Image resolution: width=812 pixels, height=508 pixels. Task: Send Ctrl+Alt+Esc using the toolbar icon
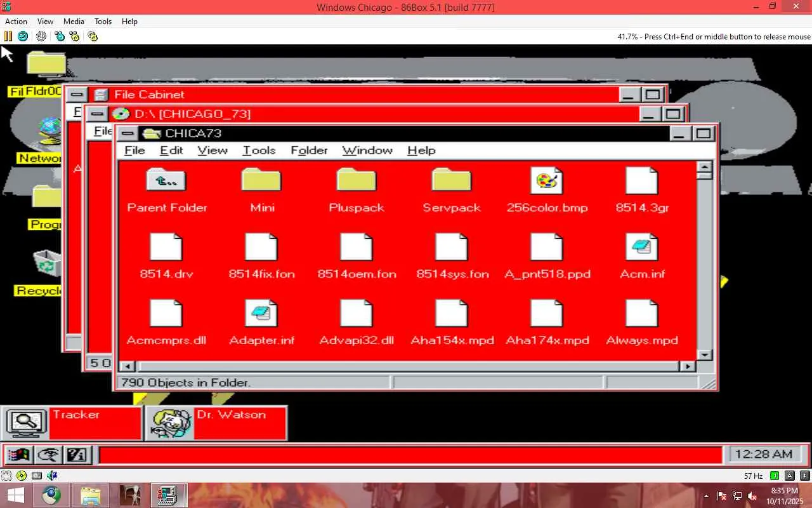click(74, 37)
